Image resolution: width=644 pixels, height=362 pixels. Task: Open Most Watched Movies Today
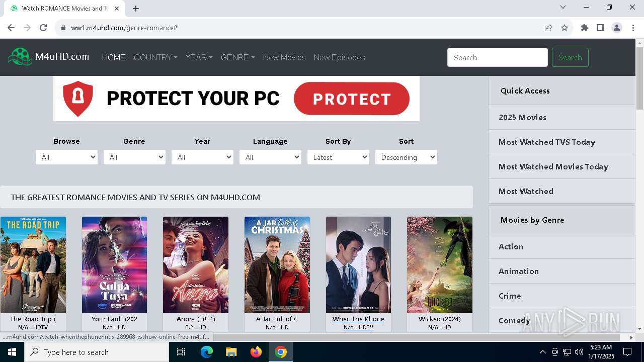[561, 166]
